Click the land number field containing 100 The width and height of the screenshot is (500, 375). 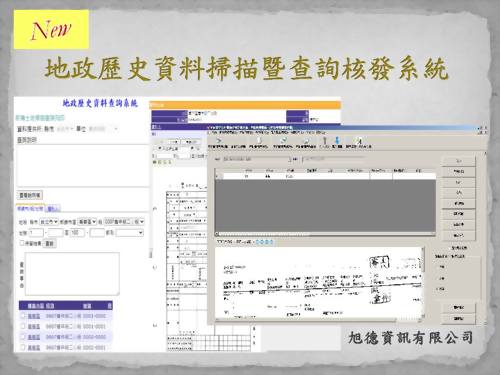pyautogui.click(x=77, y=233)
